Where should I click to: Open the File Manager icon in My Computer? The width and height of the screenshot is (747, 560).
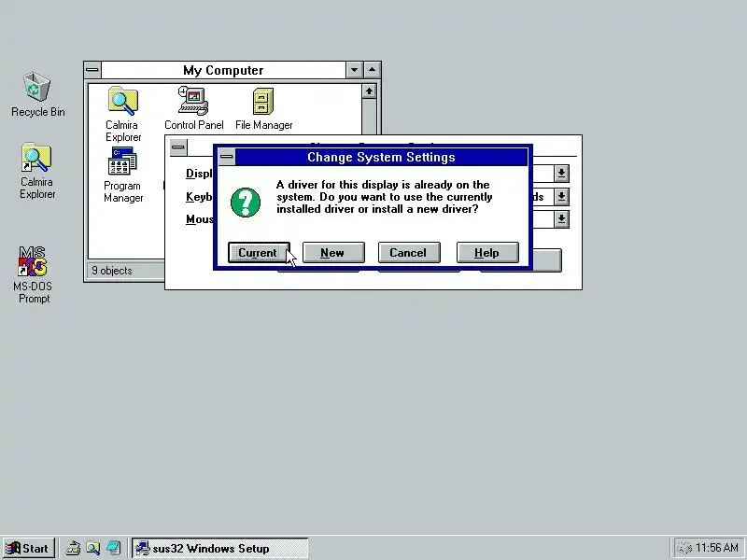263,109
